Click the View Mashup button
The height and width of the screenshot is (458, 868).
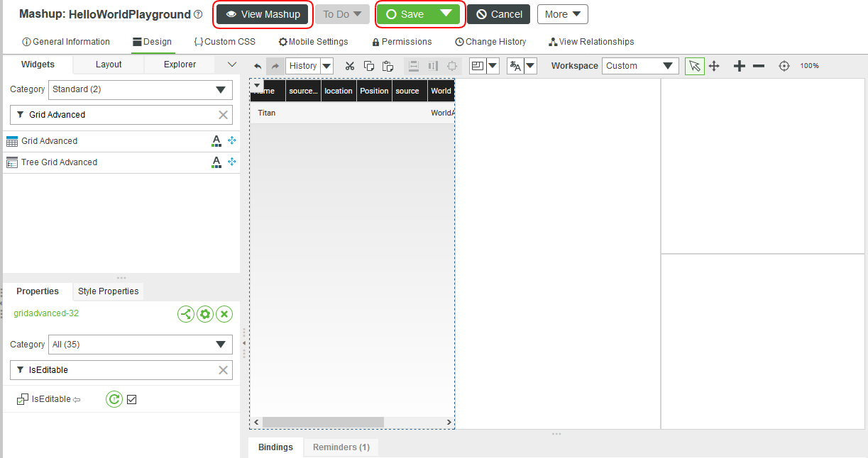point(262,13)
